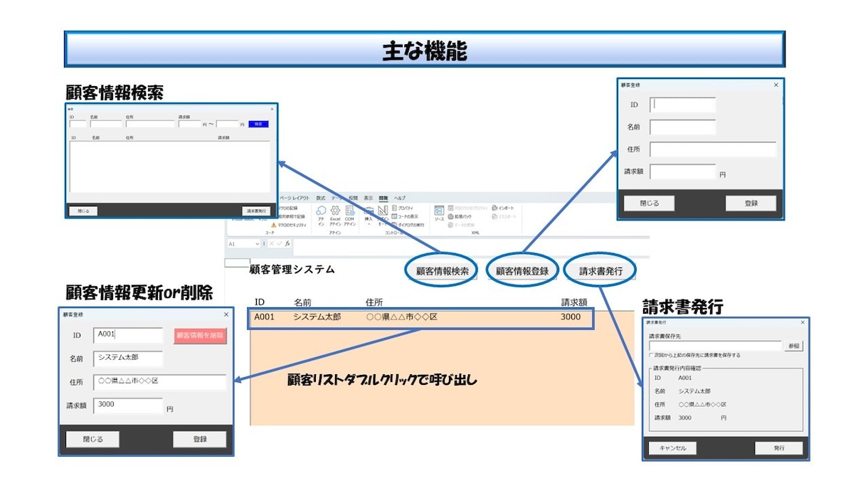Close the 請求書発行 dialog with its X
This screenshot has height=488, width=868.
coord(803,322)
